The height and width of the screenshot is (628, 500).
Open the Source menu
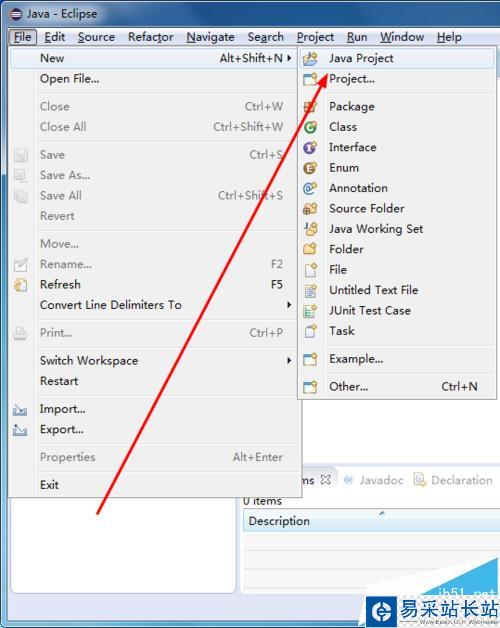click(x=96, y=37)
